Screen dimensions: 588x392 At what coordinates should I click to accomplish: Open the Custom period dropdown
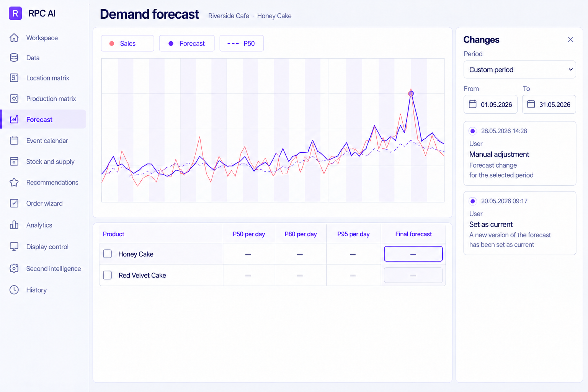click(520, 70)
